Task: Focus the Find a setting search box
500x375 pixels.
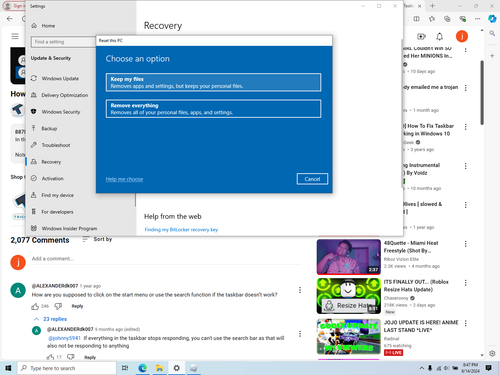Action: [x=63, y=42]
